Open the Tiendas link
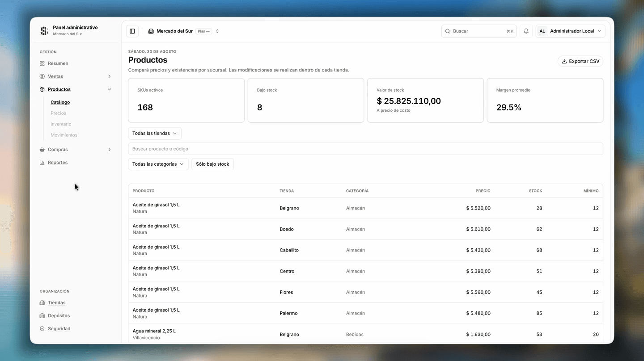Viewport: 644px width, 361px height. point(57,303)
